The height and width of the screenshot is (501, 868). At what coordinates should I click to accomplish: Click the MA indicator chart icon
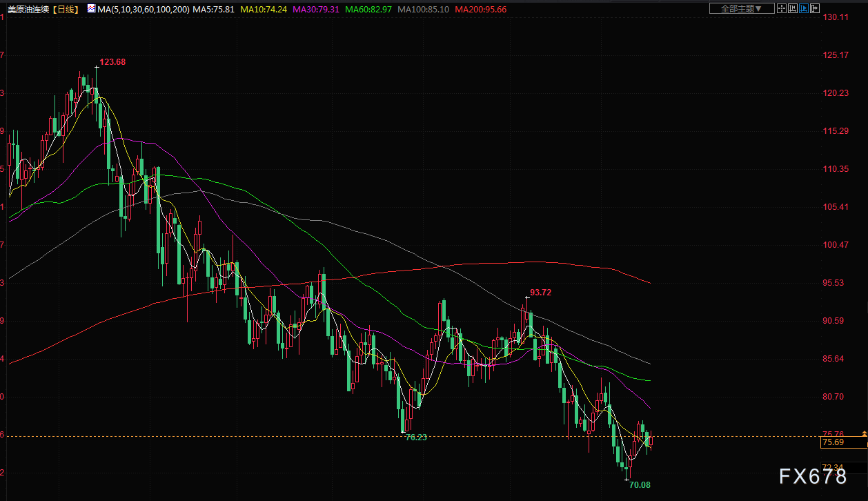[92, 9]
